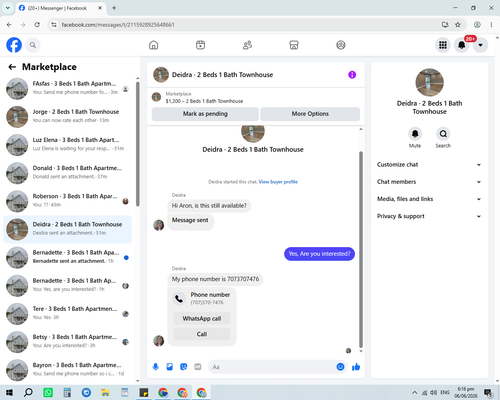
Task: Open the tab search dropdown
Action: pos(8,8)
